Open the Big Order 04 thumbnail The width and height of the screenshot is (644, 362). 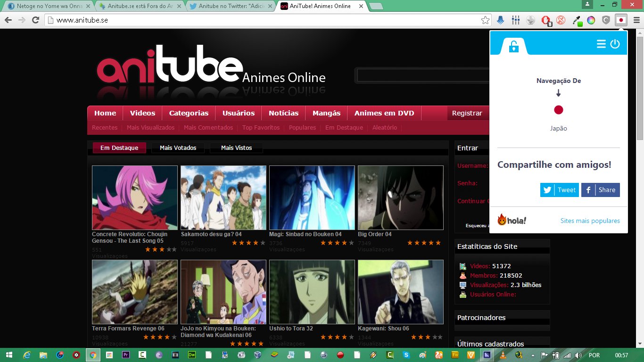click(401, 197)
